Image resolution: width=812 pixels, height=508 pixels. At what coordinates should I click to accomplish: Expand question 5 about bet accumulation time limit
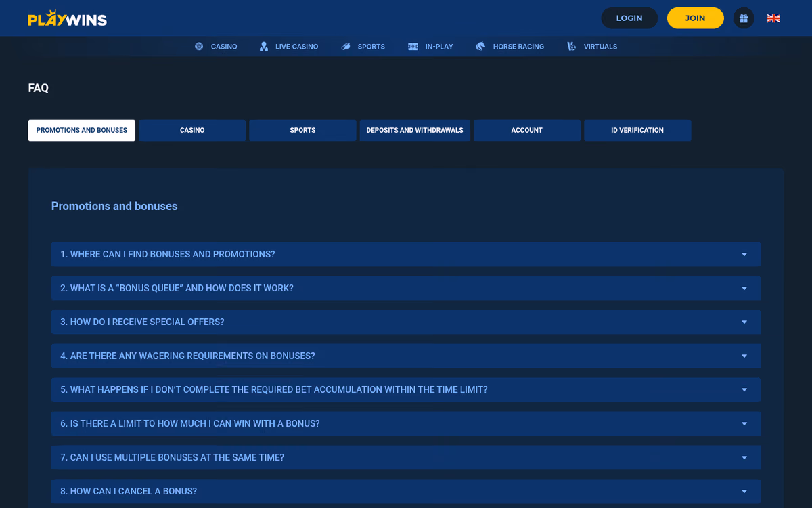click(x=406, y=389)
